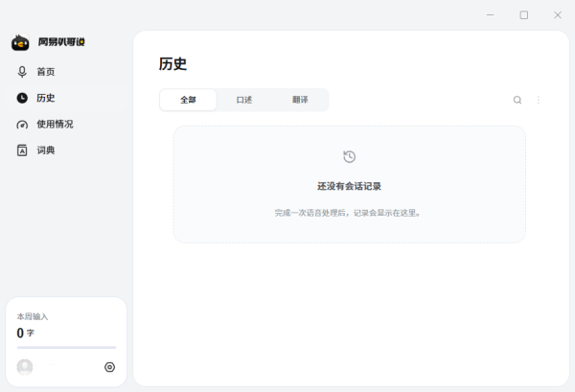Click the weekly input progress bar
The height and width of the screenshot is (392, 575).
pyautogui.click(x=66, y=347)
